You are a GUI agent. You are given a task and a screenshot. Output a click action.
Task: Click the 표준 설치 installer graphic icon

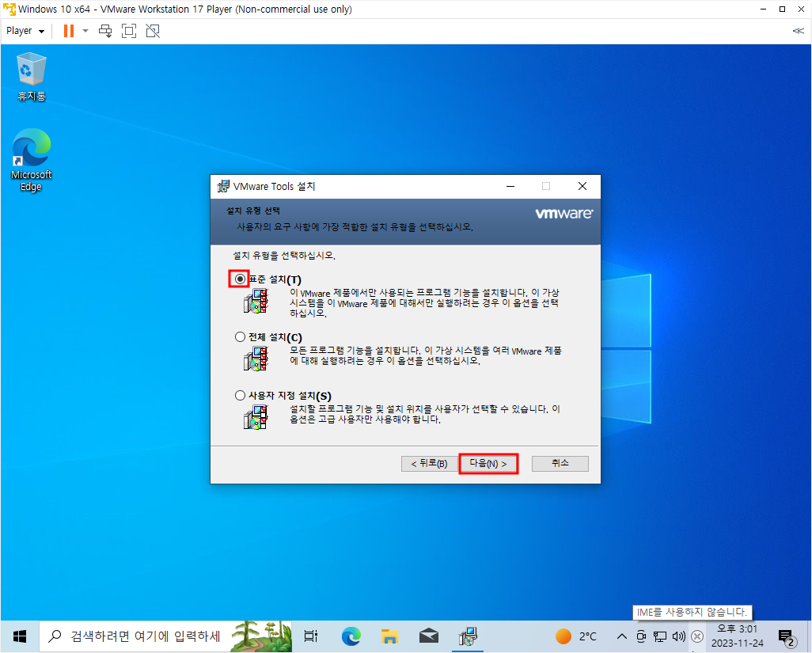point(256,301)
